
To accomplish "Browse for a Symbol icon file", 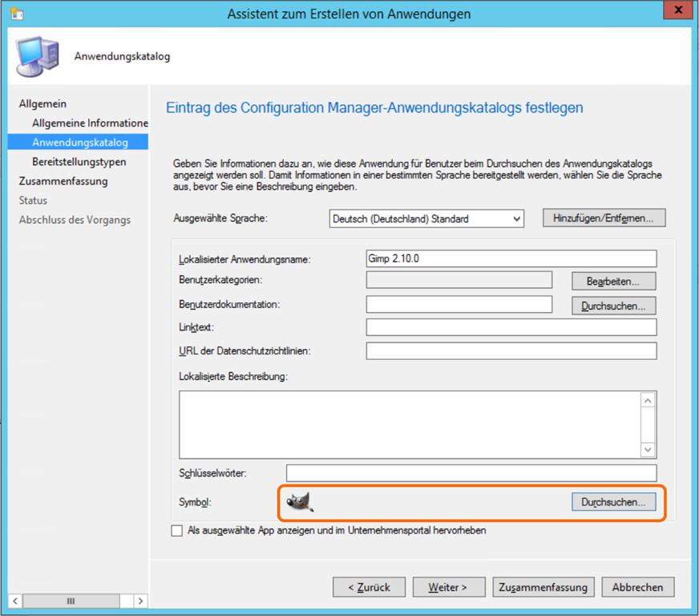I will pyautogui.click(x=613, y=501).
